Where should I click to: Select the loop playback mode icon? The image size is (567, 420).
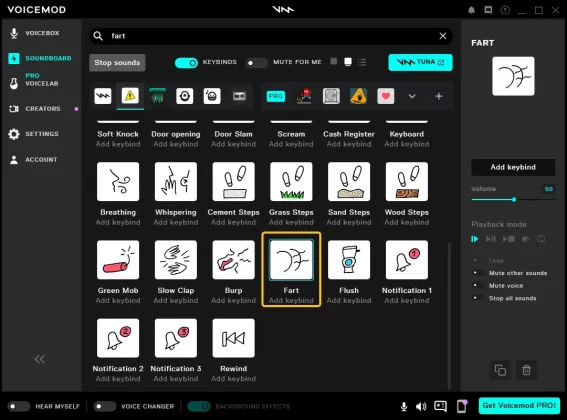(541, 239)
